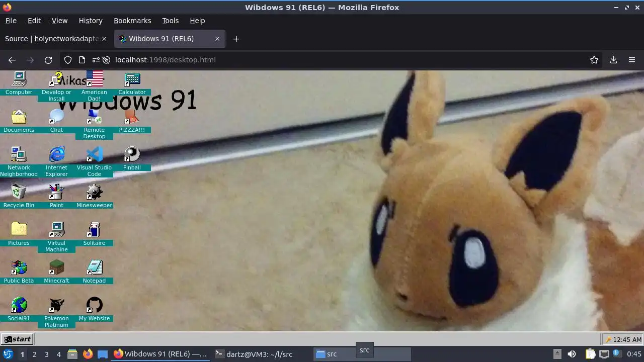The height and width of the screenshot is (362, 644).
Task: Open the Develop or Install icon
Action: [x=56, y=86]
